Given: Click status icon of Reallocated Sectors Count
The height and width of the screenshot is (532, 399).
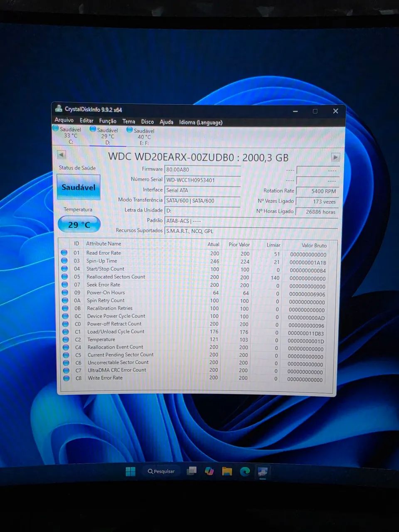Looking at the screenshot, I should tap(64, 276).
